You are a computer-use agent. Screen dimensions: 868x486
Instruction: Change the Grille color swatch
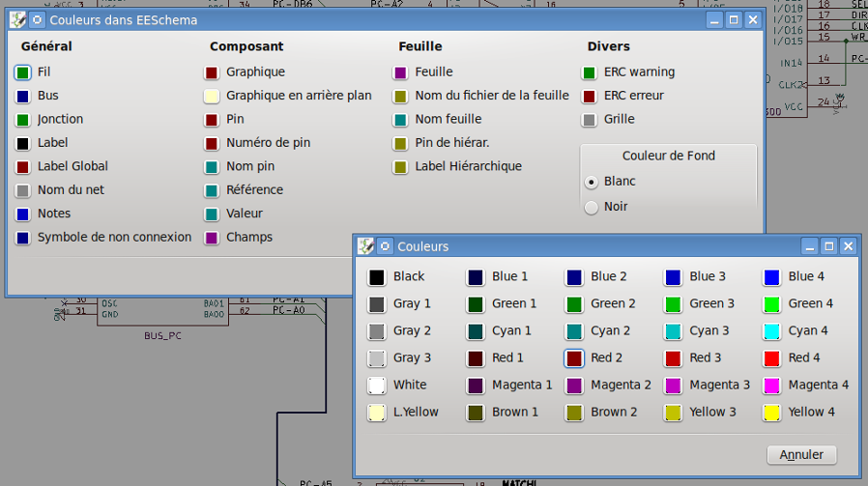590,120
